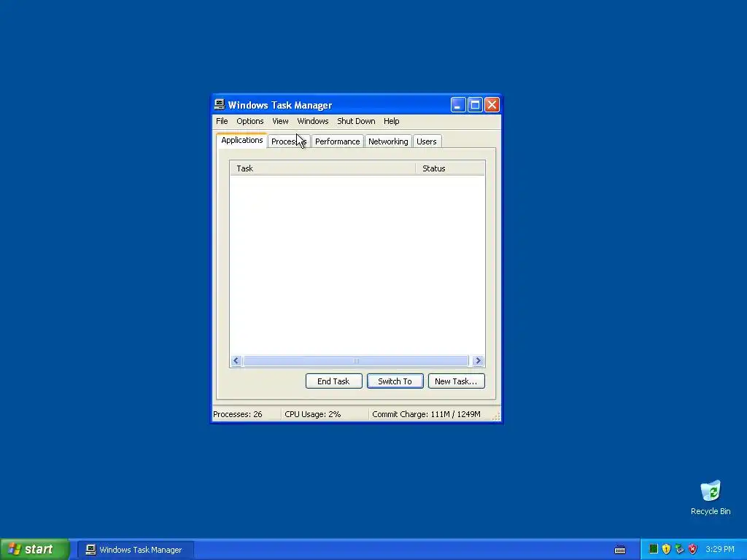
Task: Select the Applications tab
Action: (241, 141)
